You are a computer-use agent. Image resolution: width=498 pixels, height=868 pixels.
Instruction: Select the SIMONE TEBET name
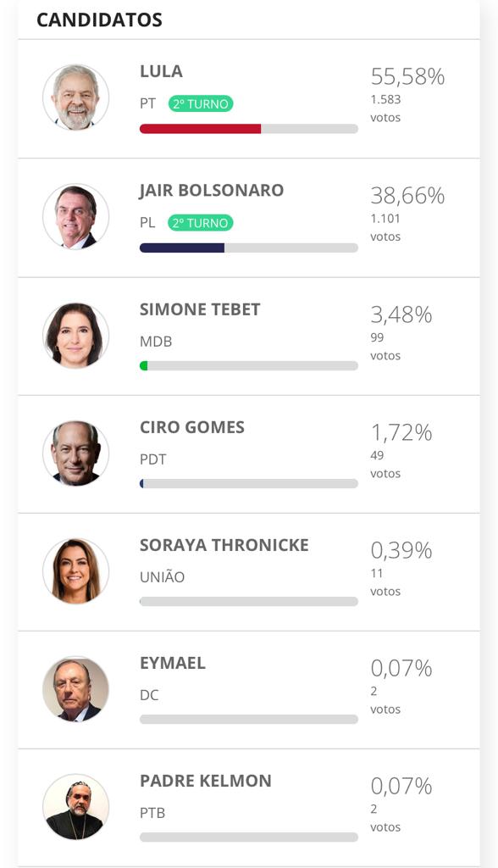[x=200, y=309]
